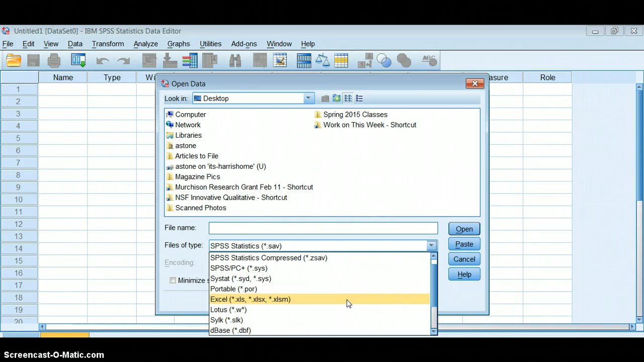Click the Weight cases scales icon
The width and height of the screenshot is (644, 362).
coord(323,61)
